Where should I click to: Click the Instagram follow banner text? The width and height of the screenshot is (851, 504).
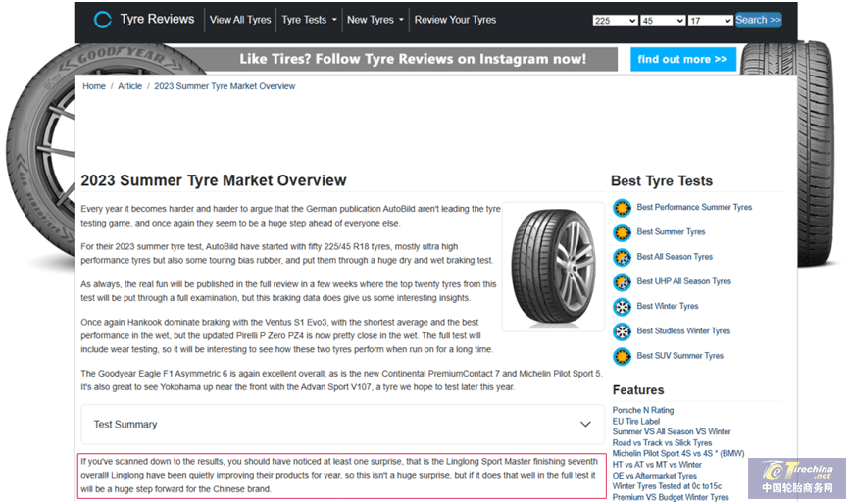(413, 59)
